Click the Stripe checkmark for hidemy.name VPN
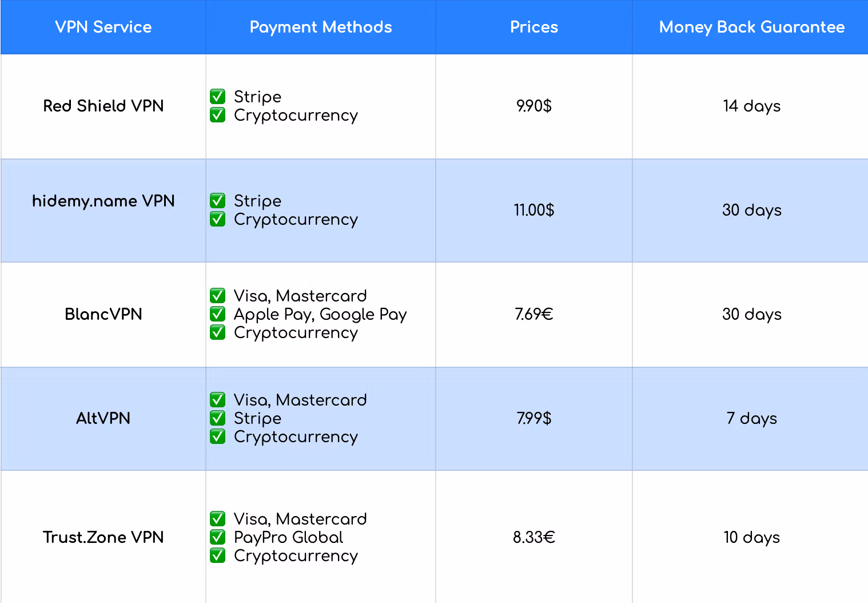868x603 pixels. (217, 200)
